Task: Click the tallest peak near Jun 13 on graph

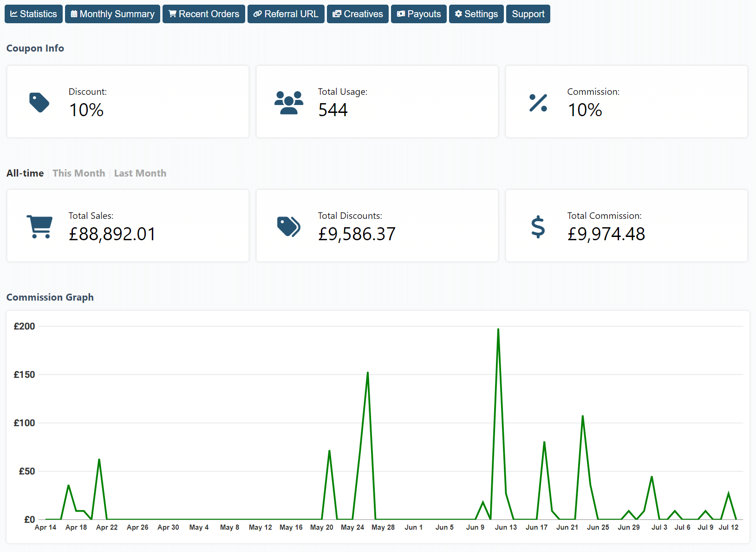Action: point(498,330)
